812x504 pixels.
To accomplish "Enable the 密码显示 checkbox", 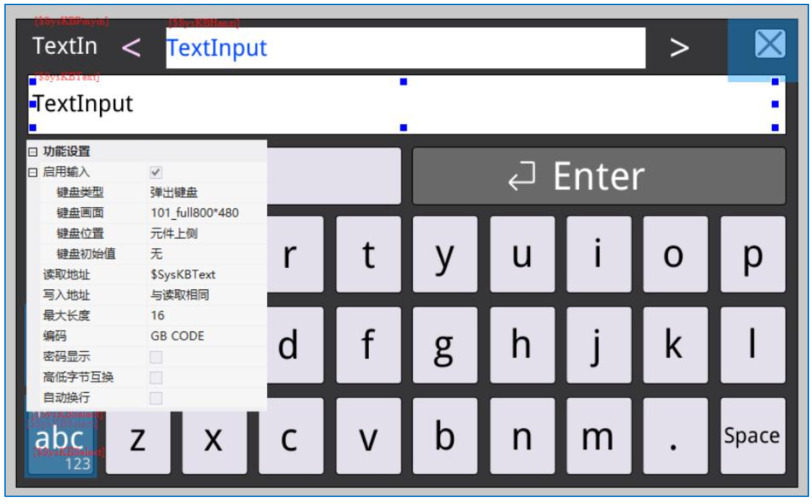I will point(156,357).
